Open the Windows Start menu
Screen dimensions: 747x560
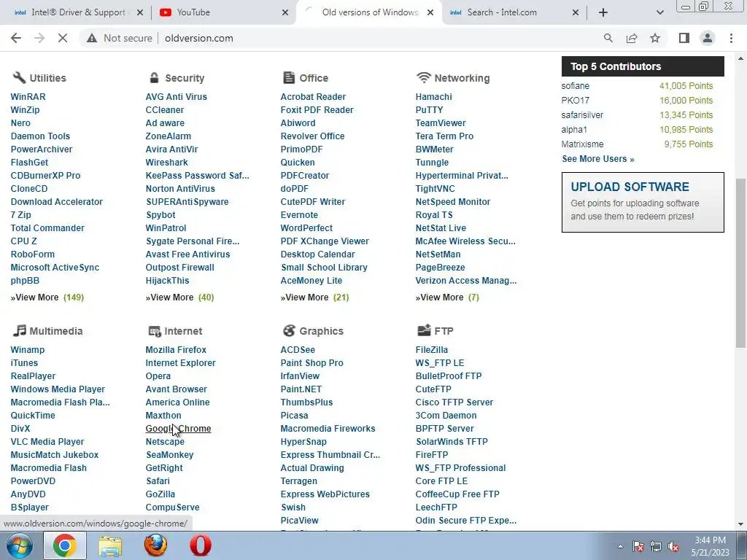pos(19,545)
